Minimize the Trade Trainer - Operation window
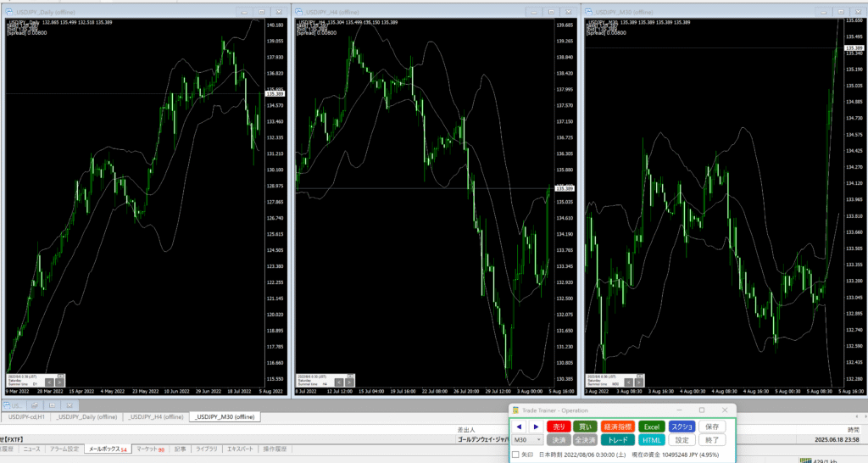 [x=679, y=410]
